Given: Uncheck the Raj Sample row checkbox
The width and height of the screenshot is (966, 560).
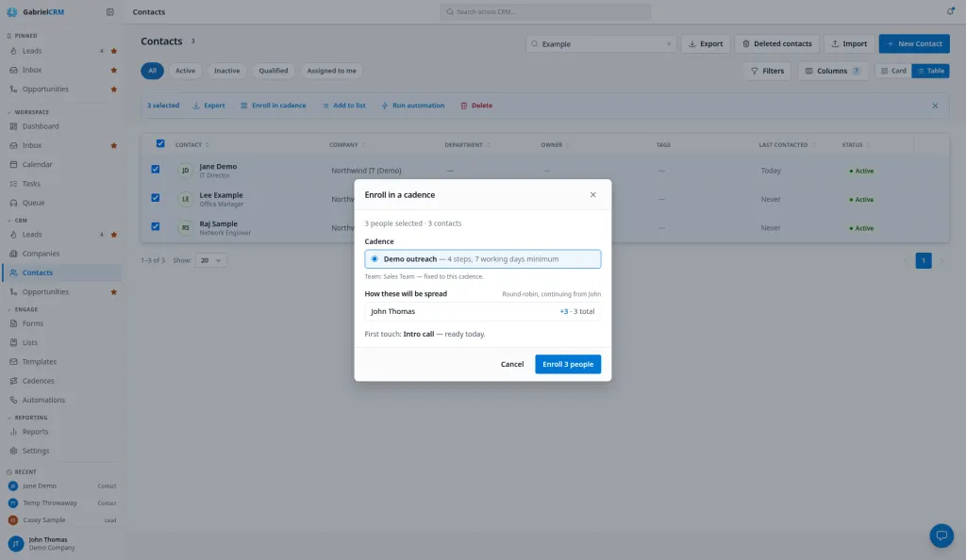Looking at the screenshot, I should (x=156, y=226).
